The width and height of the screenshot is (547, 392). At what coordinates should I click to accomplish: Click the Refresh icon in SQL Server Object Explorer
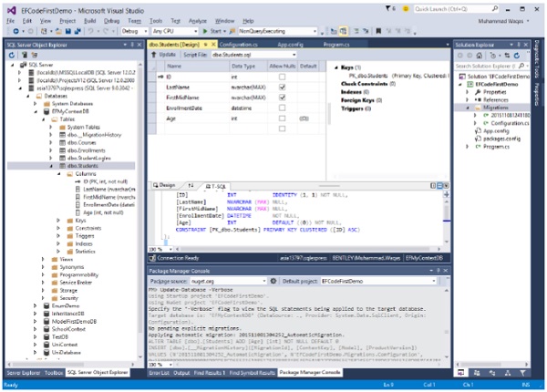(11, 54)
